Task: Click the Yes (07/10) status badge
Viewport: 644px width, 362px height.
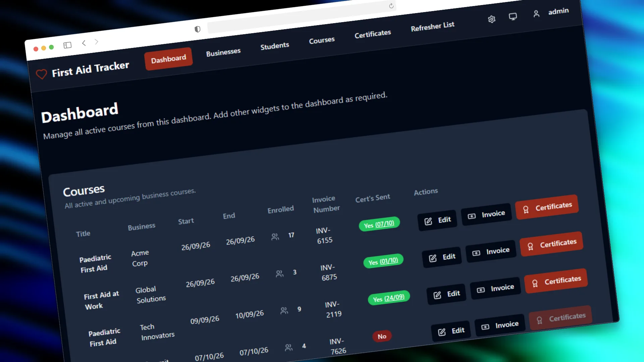Action: (379, 224)
